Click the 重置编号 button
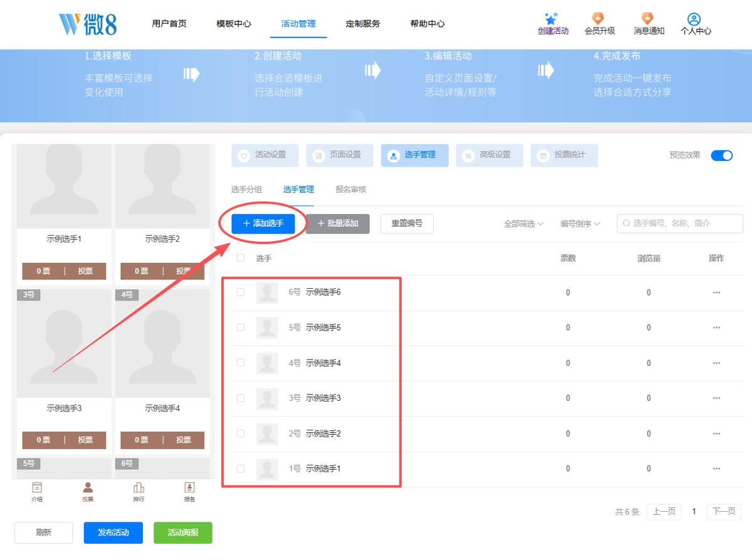The image size is (752, 560). (407, 224)
